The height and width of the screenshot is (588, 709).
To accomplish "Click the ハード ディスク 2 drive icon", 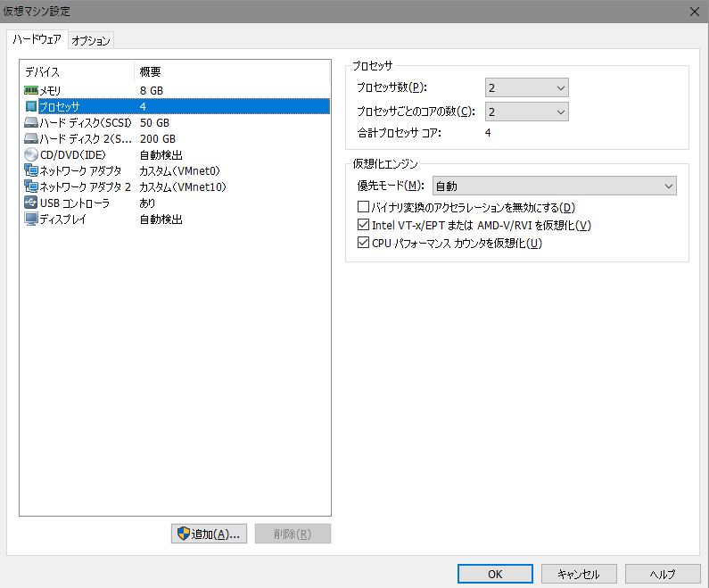I will (x=30, y=138).
